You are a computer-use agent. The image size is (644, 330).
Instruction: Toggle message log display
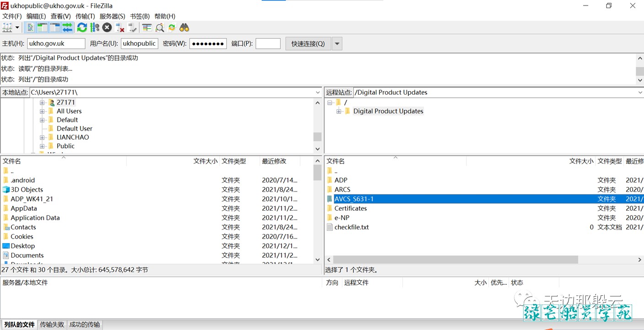coord(30,28)
